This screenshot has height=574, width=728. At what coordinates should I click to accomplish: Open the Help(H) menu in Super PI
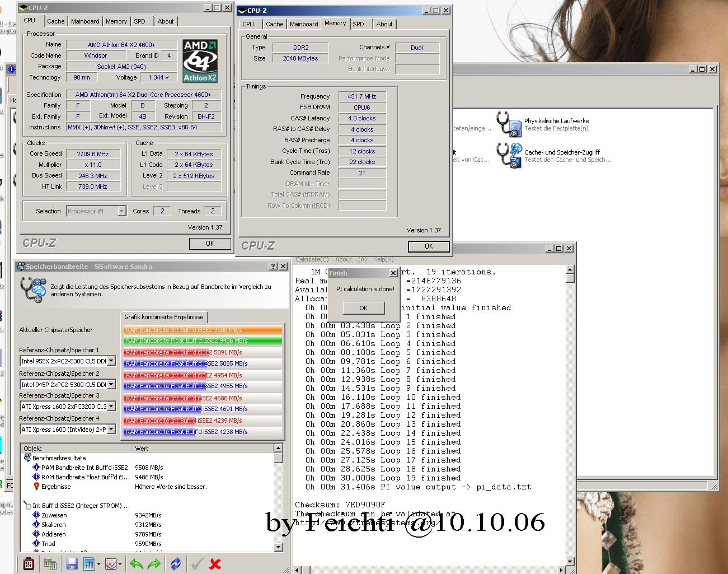[x=383, y=259]
